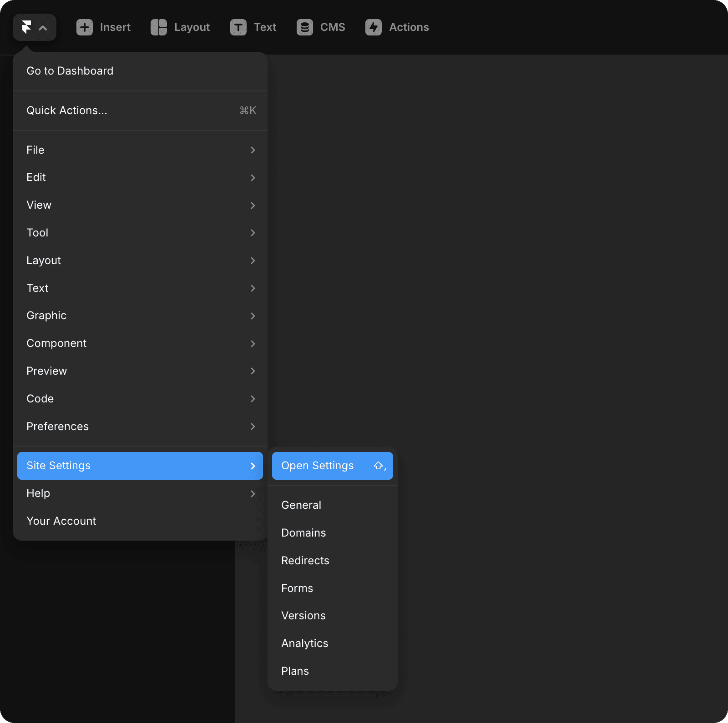Click the CMS database icon
This screenshot has height=723, width=728.
(x=305, y=27)
